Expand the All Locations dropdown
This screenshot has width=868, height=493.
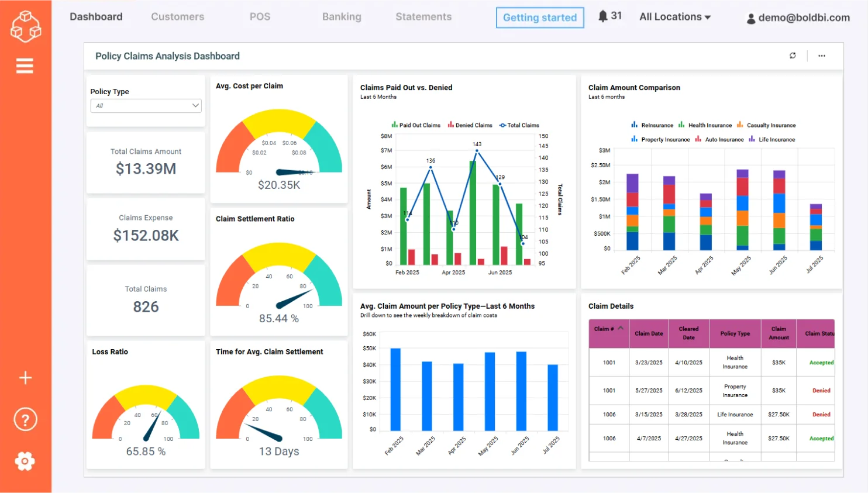click(674, 17)
